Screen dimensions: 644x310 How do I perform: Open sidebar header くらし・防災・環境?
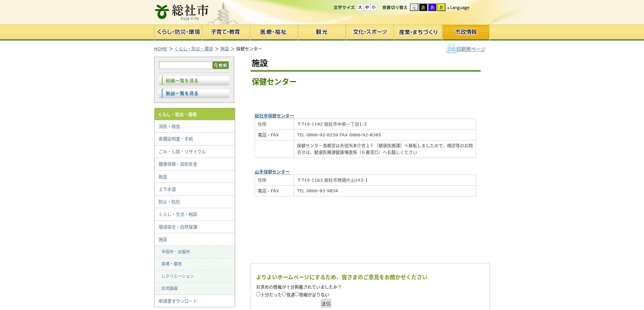point(194,114)
